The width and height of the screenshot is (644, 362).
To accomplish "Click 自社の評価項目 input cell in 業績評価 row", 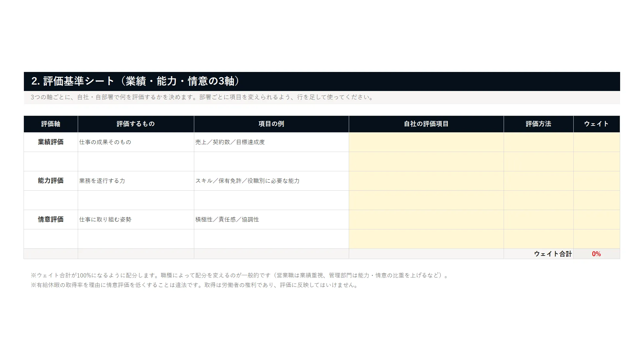I will click(x=426, y=142).
